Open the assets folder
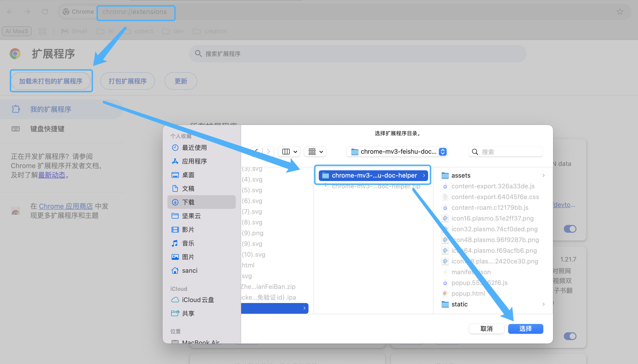The image size is (638, 364). click(x=461, y=175)
